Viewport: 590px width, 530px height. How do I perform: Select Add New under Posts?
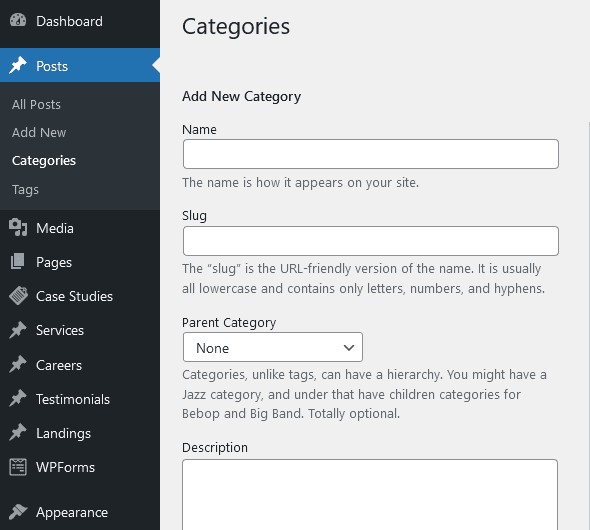(39, 132)
